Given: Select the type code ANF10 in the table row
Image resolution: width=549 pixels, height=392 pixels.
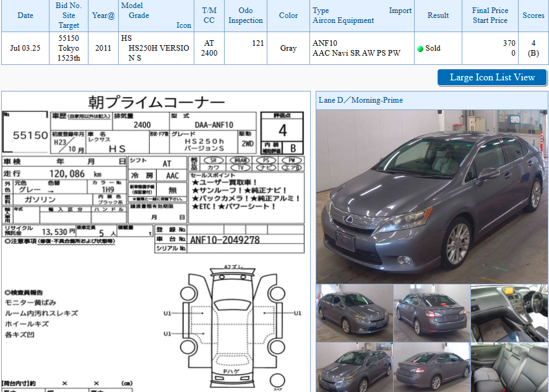Looking at the screenshot, I should tap(325, 43).
